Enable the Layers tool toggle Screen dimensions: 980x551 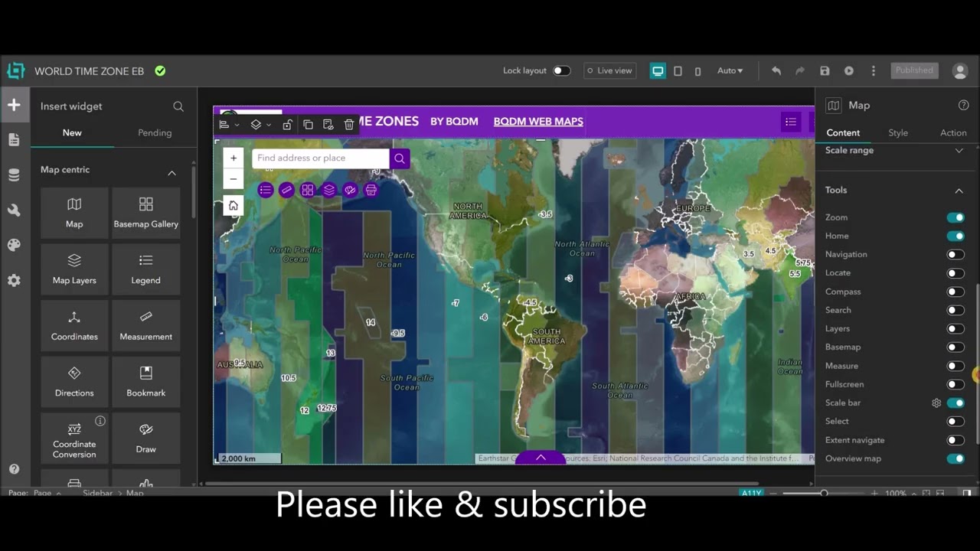point(955,328)
